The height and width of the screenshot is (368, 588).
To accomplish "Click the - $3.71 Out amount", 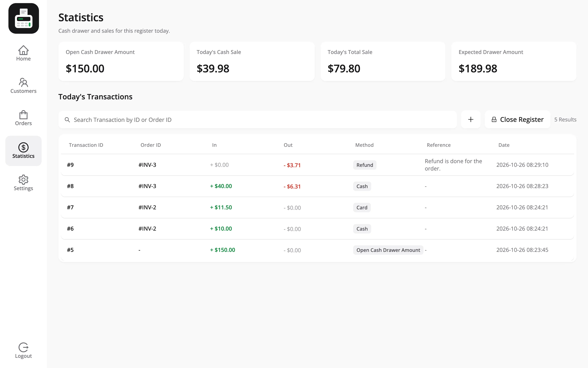I will click(292, 165).
